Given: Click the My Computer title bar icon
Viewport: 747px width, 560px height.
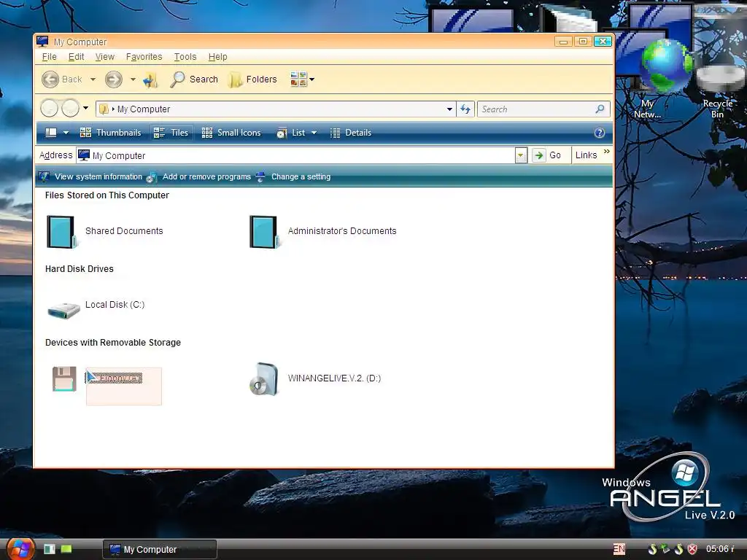Looking at the screenshot, I should click(43, 42).
